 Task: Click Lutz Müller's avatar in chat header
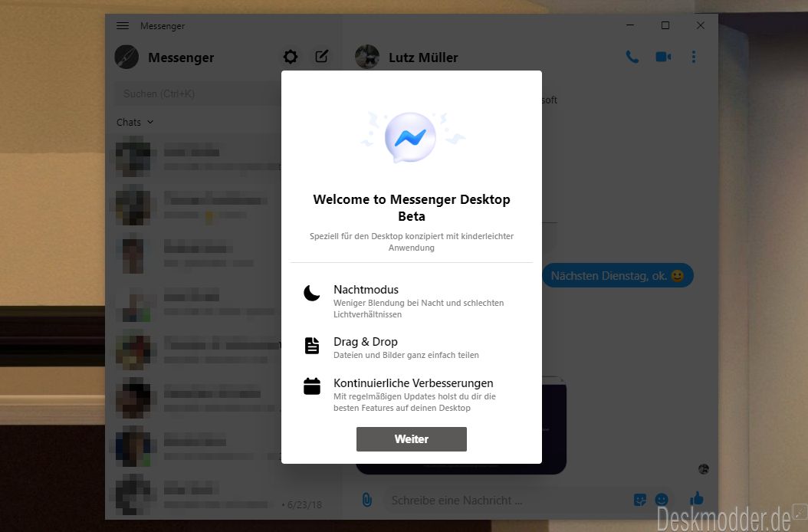(367, 57)
